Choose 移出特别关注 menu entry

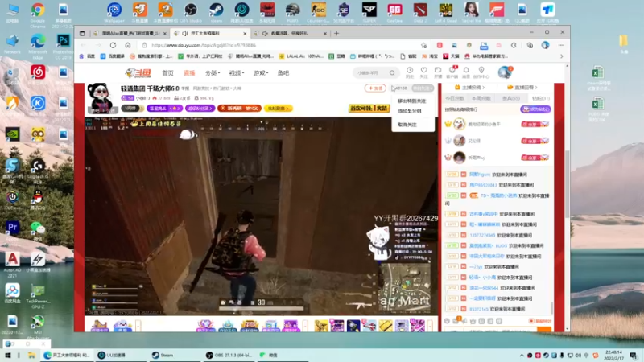pos(411,101)
